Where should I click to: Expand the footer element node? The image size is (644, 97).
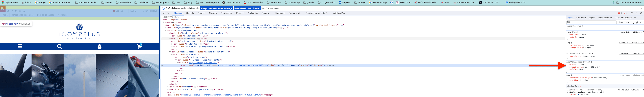click(168, 89)
